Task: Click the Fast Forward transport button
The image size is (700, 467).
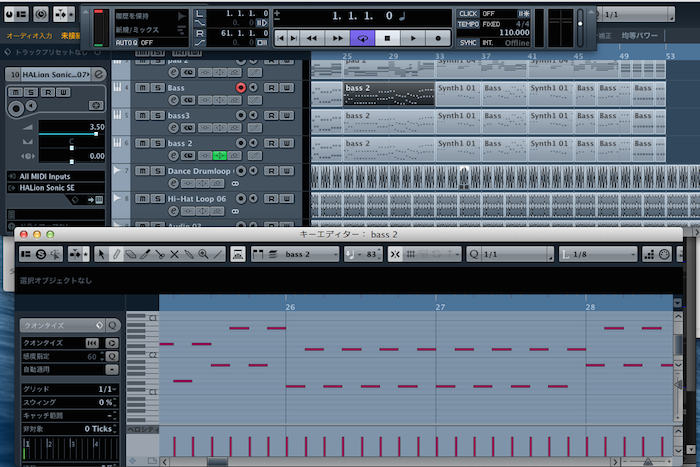Action: coord(338,38)
